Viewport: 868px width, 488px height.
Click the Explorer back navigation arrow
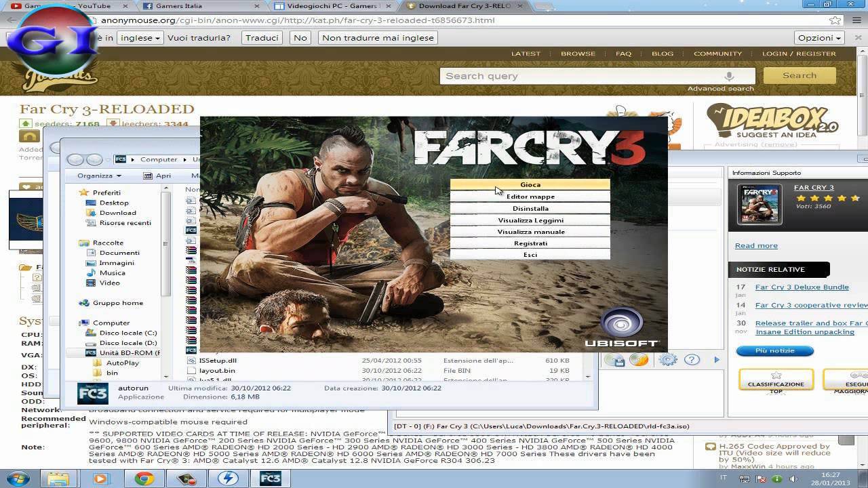75,160
